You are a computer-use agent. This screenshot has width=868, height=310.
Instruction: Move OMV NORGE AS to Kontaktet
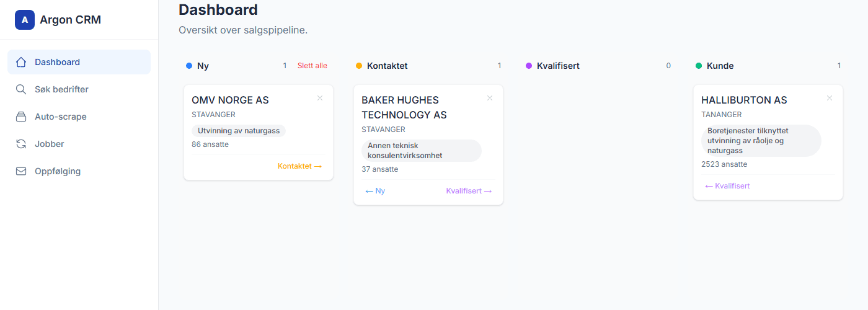tap(300, 166)
